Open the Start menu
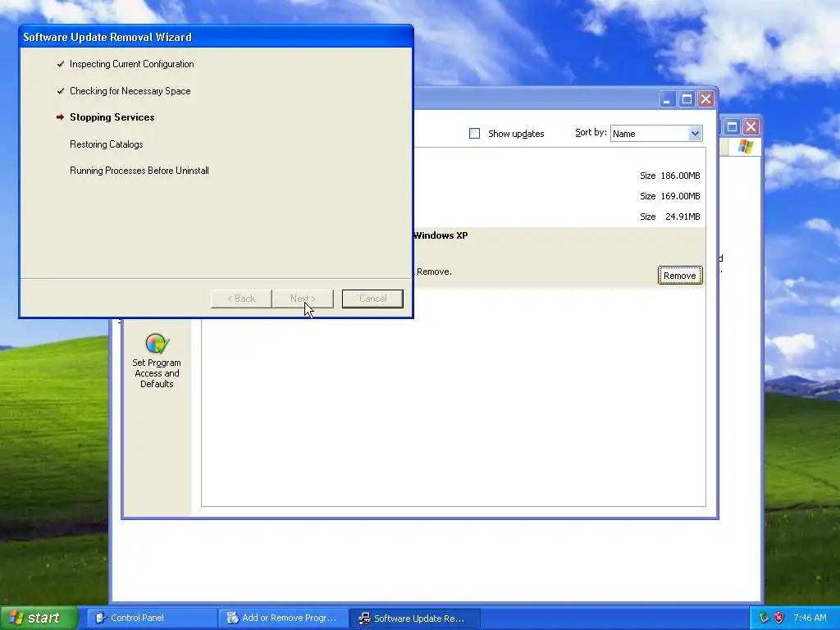The width and height of the screenshot is (840, 630). pos(39,618)
